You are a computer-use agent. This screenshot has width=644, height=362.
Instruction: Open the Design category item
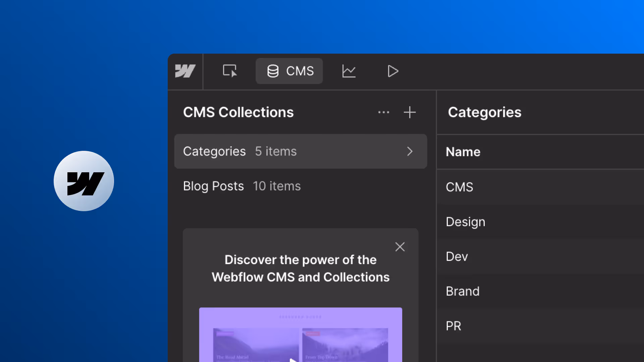tap(466, 222)
